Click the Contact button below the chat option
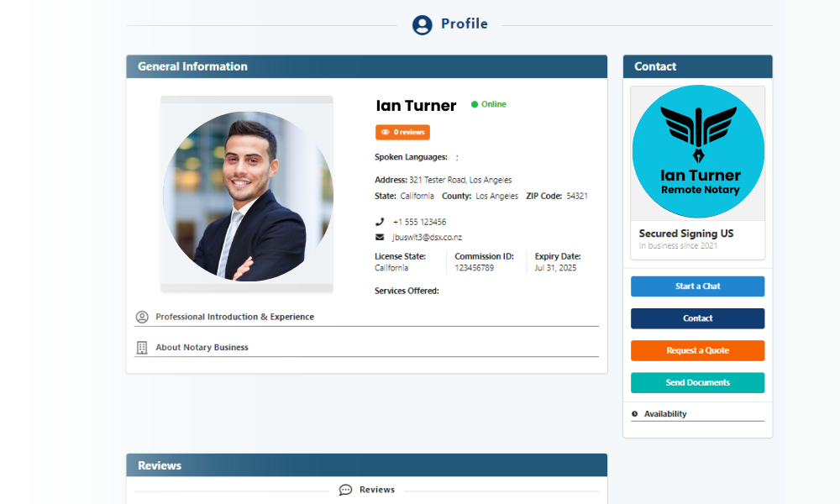The height and width of the screenshot is (504, 840). pos(697,318)
